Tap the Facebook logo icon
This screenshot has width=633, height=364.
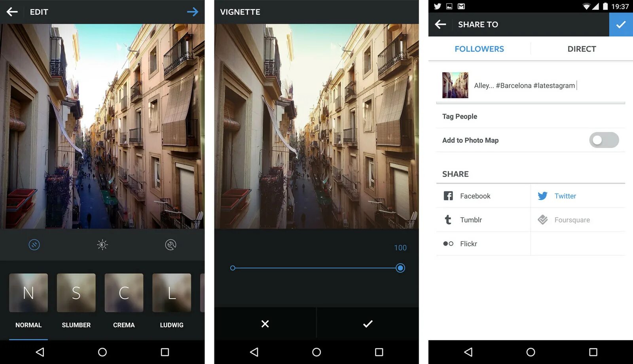click(448, 196)
